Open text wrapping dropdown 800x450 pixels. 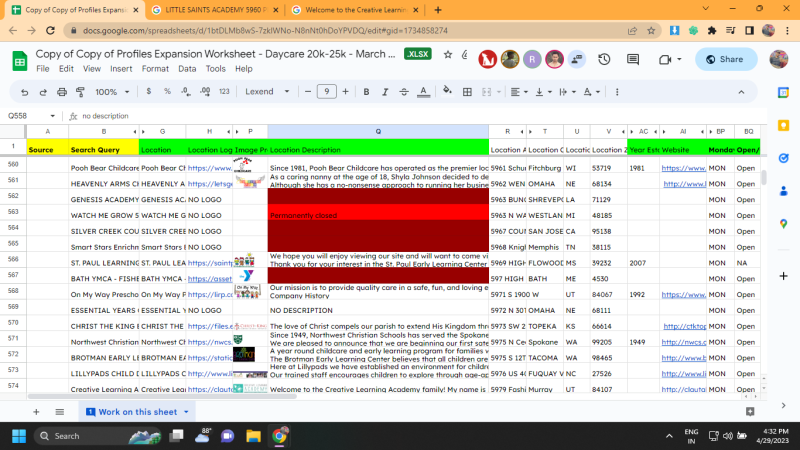click(x=567, y=92)
